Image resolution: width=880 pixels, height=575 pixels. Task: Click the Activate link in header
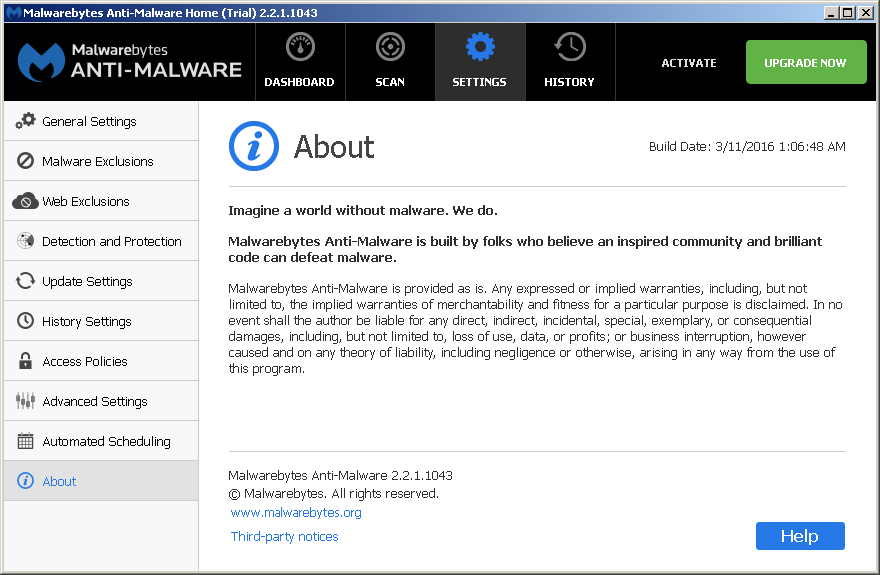(x=689, y=63)
